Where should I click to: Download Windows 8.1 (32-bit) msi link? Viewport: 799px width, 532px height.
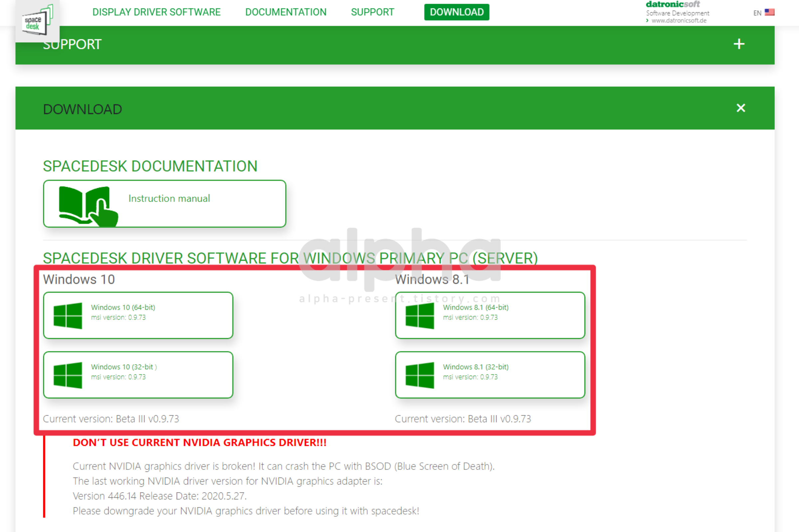point(476,367)
